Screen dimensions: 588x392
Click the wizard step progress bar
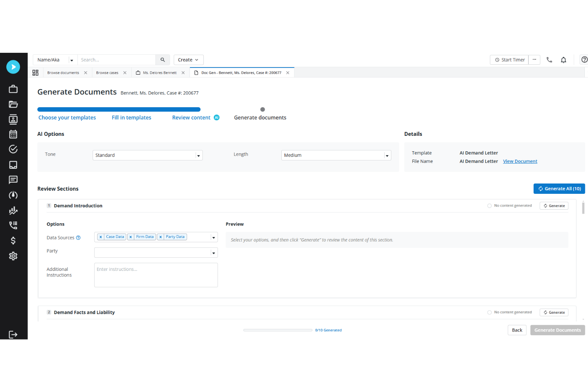click(x=119, y=109)
